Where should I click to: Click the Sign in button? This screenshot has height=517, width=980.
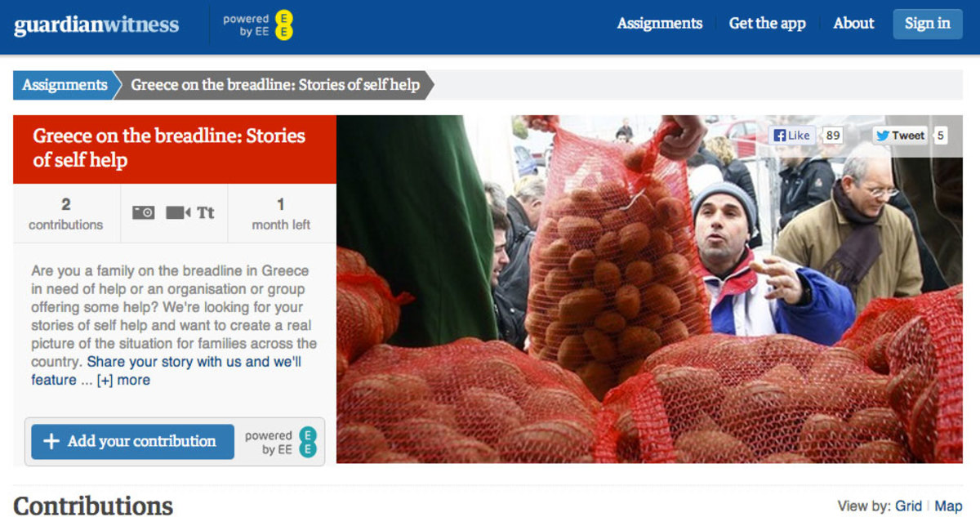[x=928, y=24]
